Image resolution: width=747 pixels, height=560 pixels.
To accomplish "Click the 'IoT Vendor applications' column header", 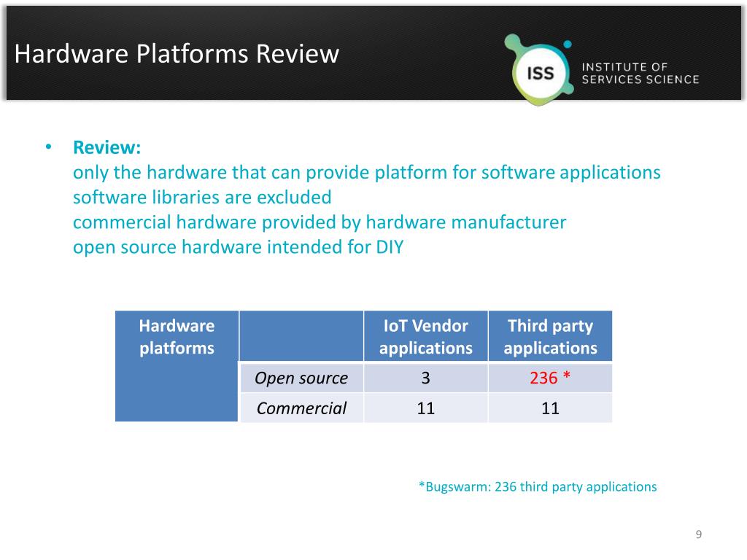I will 426,336.
